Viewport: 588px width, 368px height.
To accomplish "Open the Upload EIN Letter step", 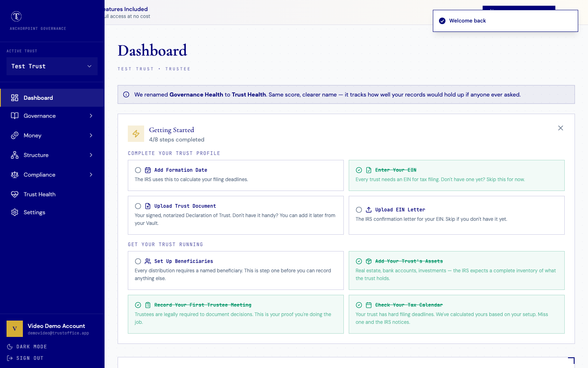I will pyautogui.click(x=457, y=215).
